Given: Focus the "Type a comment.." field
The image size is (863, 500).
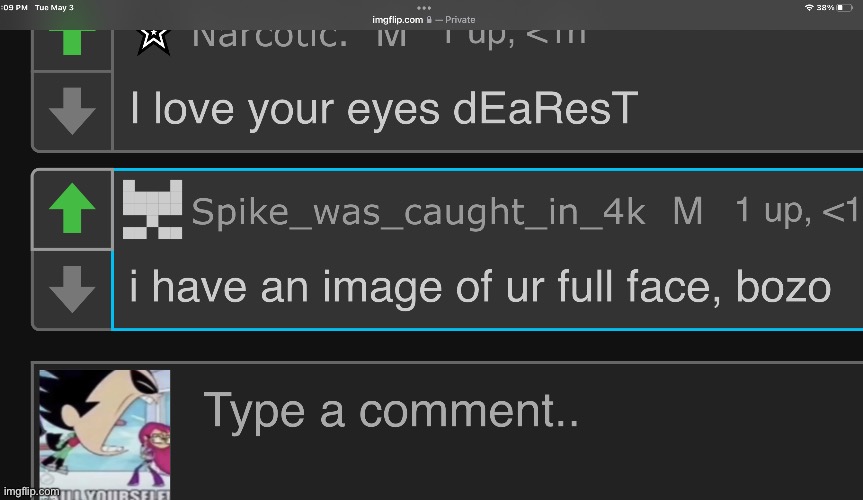Looking at the screenshot, I should pyautogui.click(x=520, y=411).
